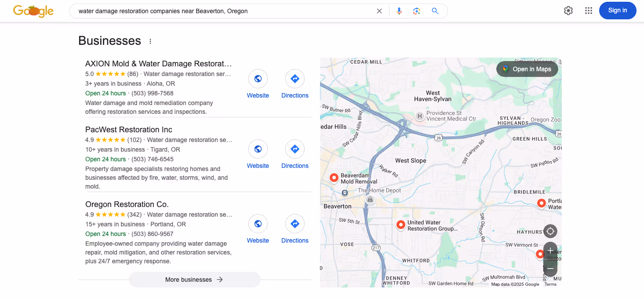Open the Businesses three-dot options menu
Viewport: 644px width, 298px height.
150,40
